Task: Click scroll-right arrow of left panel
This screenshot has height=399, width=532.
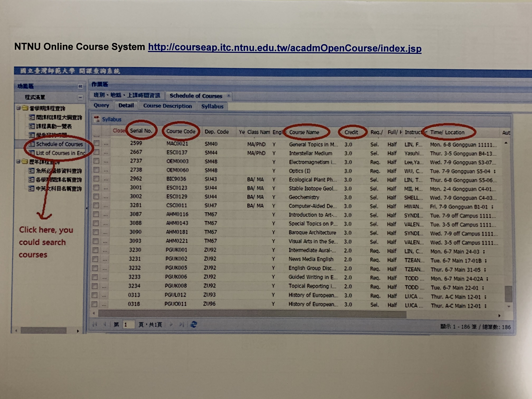Action: pyautogui.click(x=78, y=331)
